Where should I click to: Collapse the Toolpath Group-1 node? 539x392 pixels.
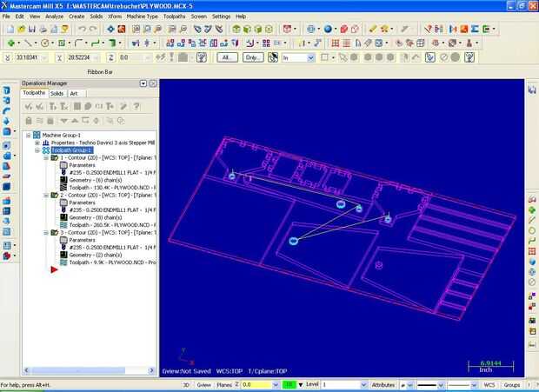click(37, 150)
